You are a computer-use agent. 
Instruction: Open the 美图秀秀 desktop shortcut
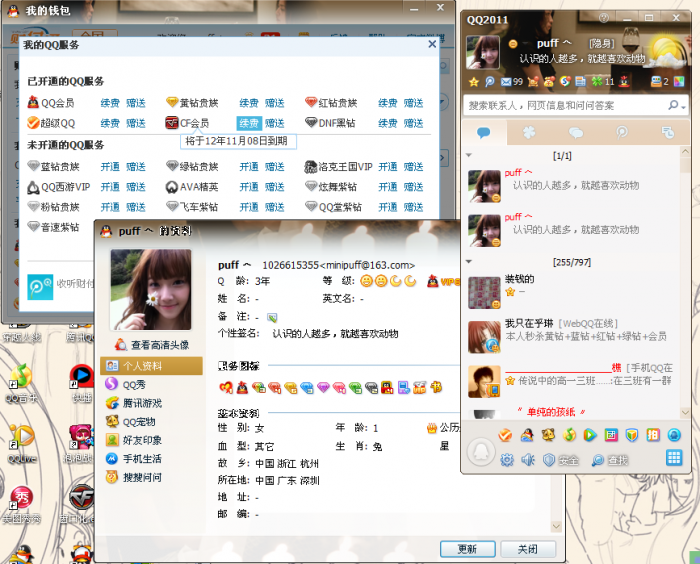click(x=21, y=506)
